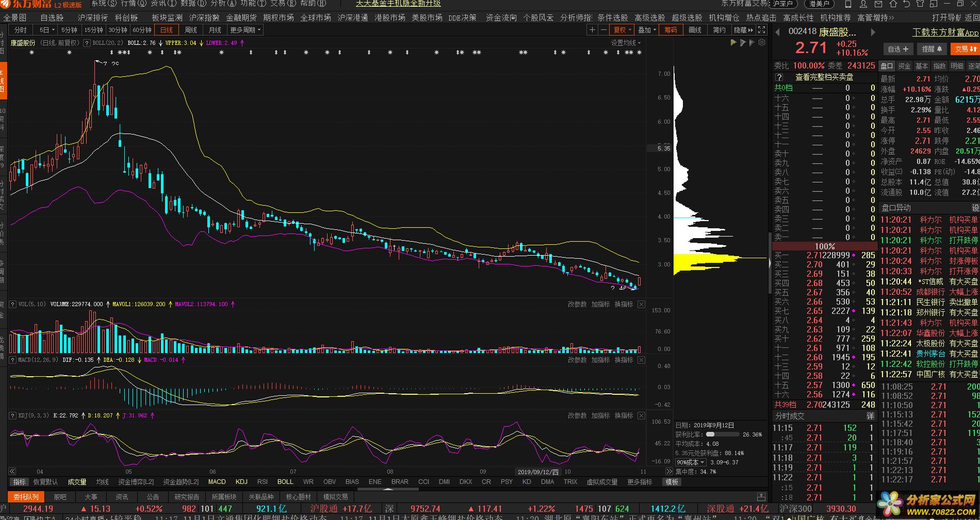980x520 pixels.
Task: Open MACD indicator help question mark
Action: click(12, 360)
